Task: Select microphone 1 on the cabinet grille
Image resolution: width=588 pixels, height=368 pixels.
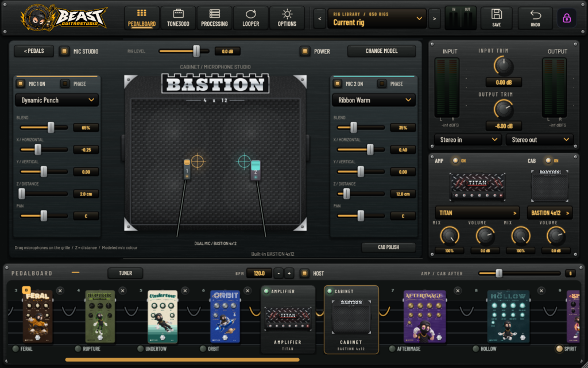Action: click(187, 168)
